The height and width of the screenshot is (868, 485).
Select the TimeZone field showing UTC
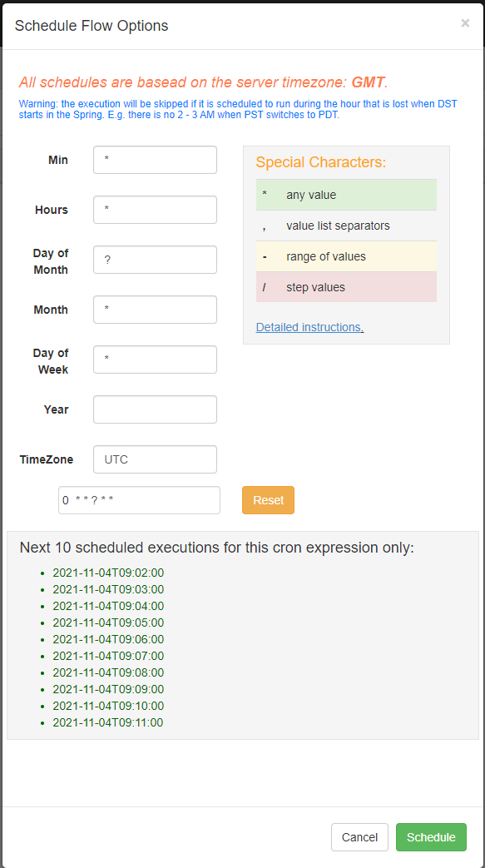(x=155, y=459)
